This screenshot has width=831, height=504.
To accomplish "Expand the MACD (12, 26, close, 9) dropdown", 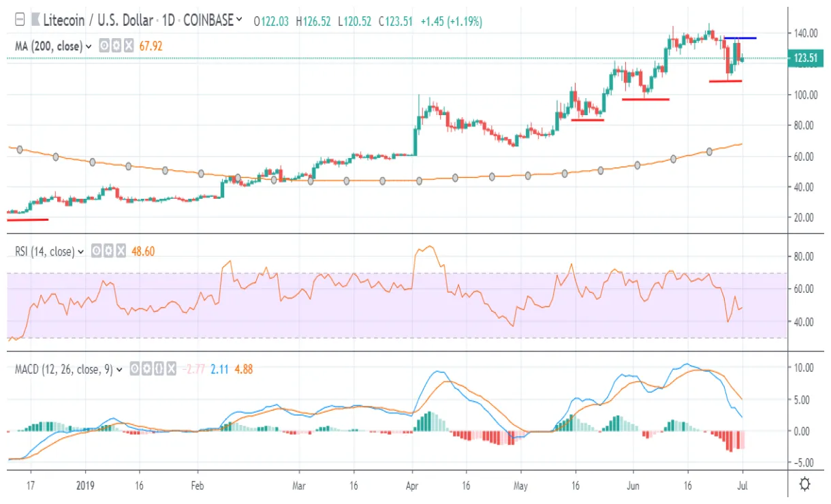I will (120, 370).
